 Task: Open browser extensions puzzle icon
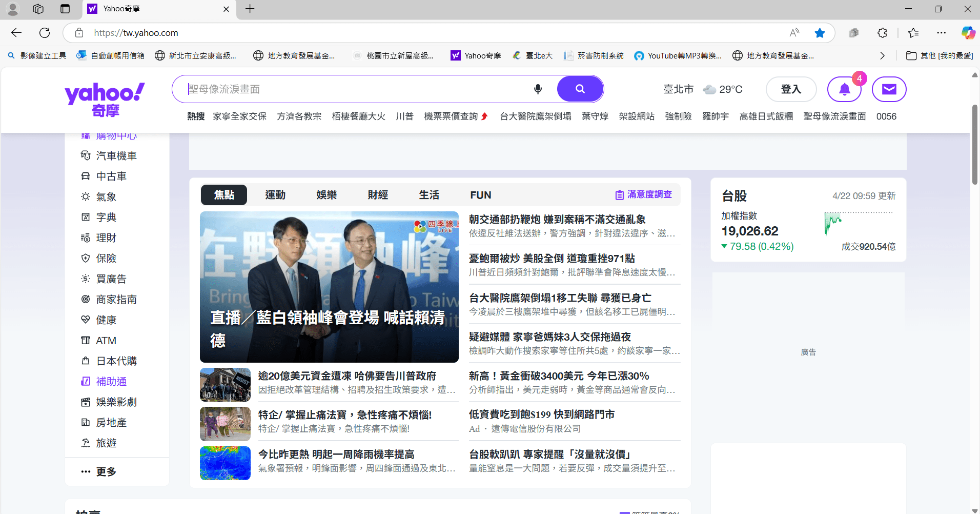click(x=882, y=33)
